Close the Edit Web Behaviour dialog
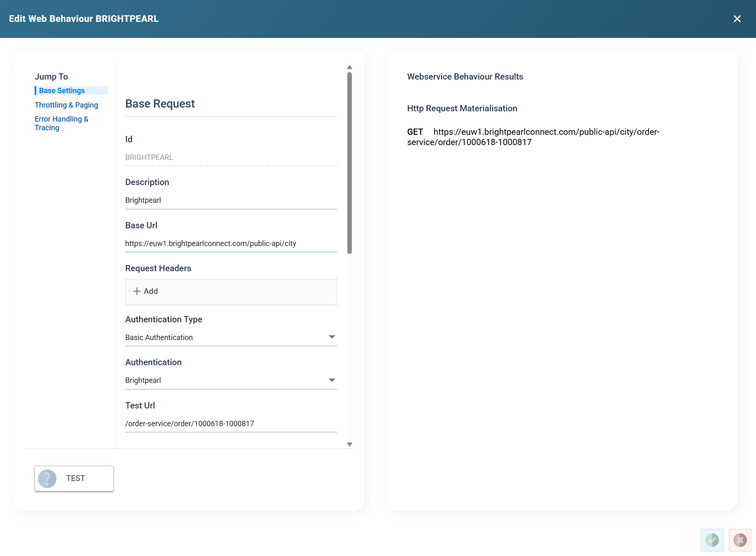756x556 pixels. [x=737, y=19]
